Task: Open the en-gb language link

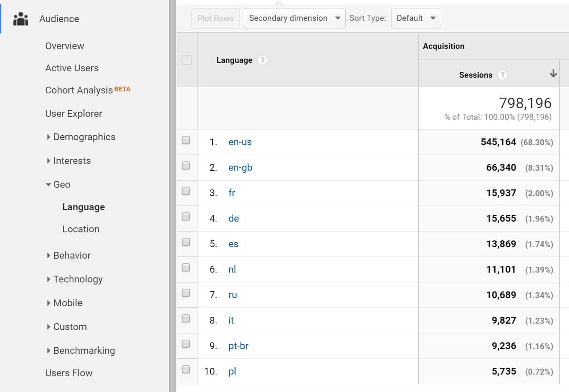Action: pyautogui.click(x=240, y=167)
